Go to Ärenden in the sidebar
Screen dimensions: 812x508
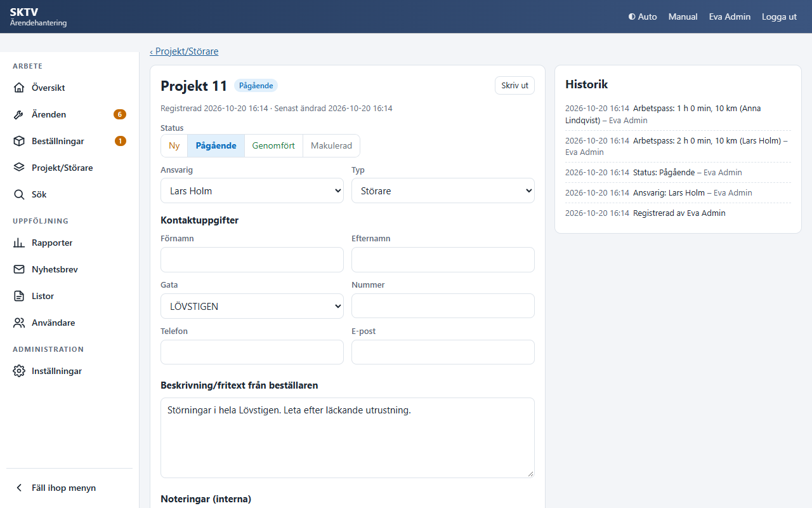(x=69, y=114)
